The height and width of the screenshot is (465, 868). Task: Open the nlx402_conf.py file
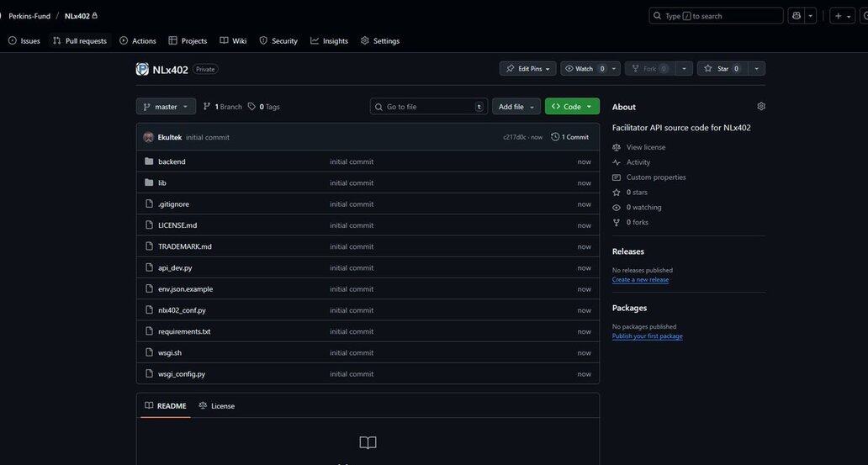tap(182, 310)
